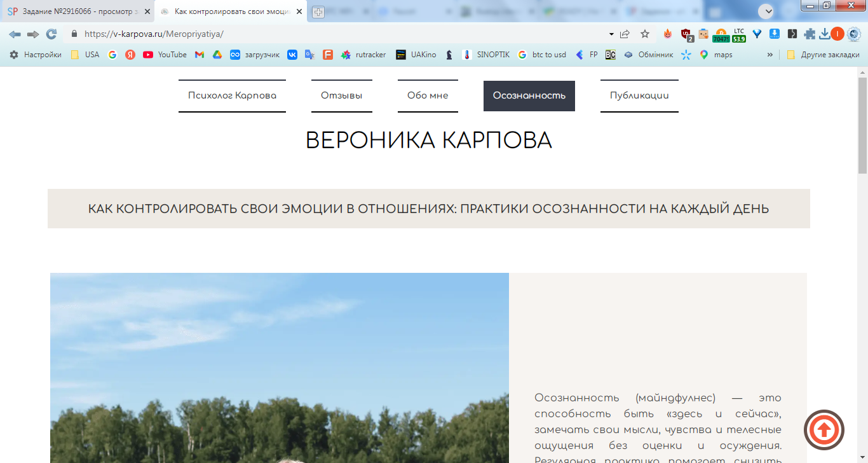Screen dimensions: 868x463
Task: Open the Gmail bookmark icon
Action: click(x=200, y=55)
